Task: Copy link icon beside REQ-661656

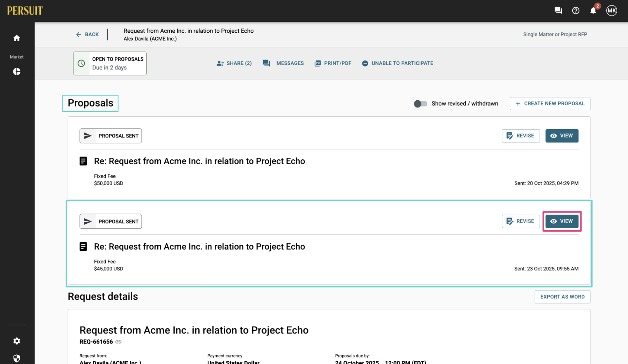Action: [x=119, y=342]
